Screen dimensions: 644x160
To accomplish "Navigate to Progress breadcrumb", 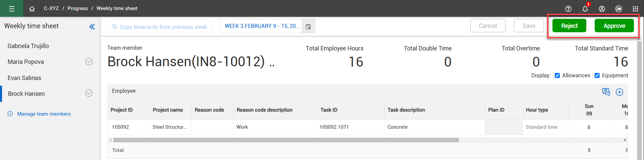I will click(77, 8).
